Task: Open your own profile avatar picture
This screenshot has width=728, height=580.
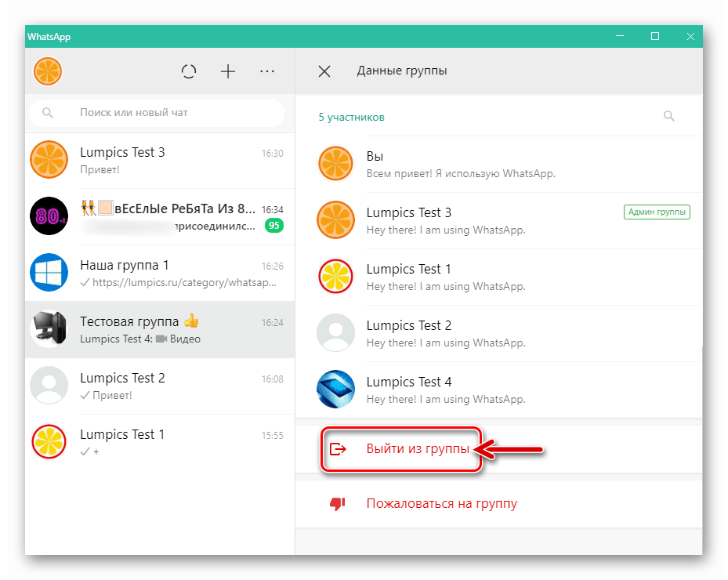Action: [x=47, y=71]
